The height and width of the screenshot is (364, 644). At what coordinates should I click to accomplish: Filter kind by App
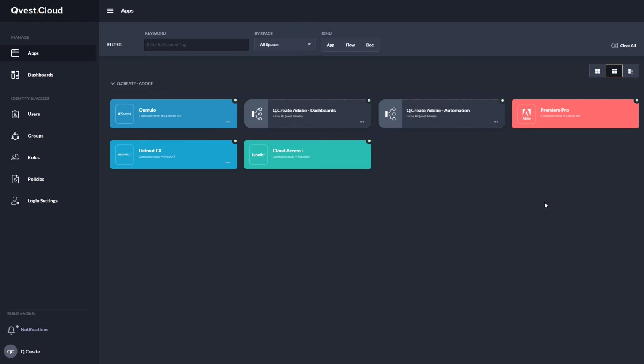coord(330,45)
